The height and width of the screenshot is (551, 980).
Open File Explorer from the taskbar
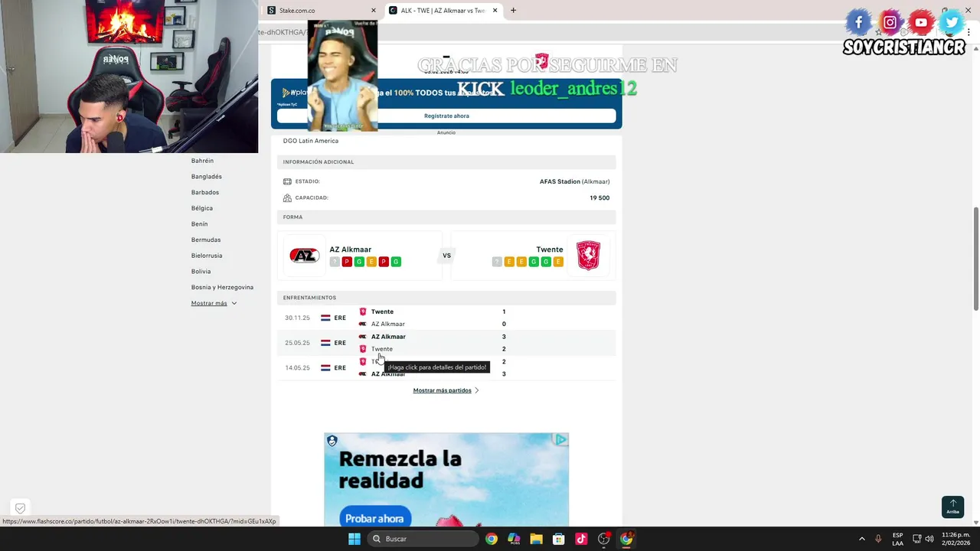537,539
